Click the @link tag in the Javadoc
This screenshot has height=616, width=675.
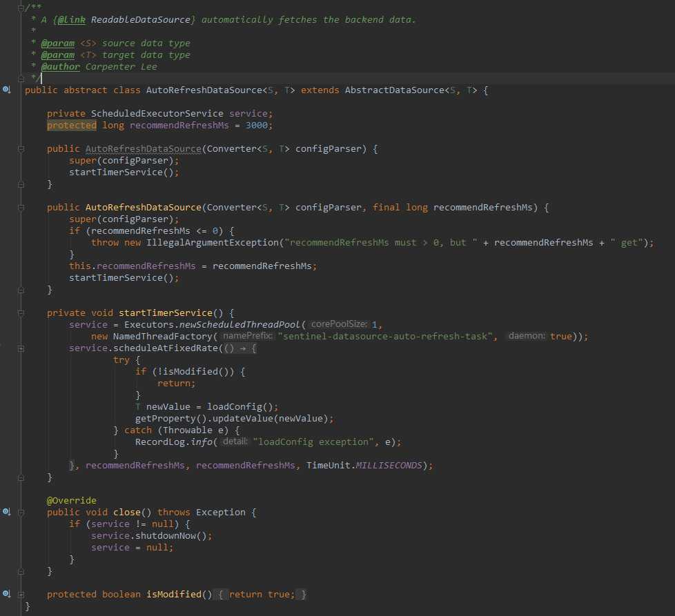(x=72, y=20)
